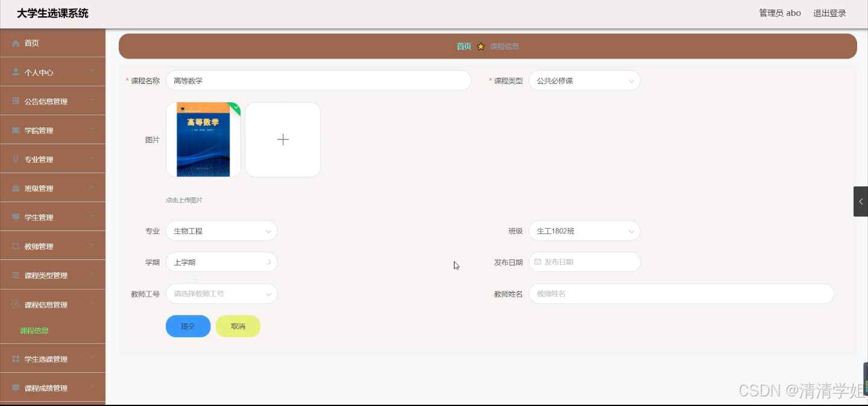Screen dimensions: 868x406
Task: Select the 学院管理 sidebar icon
Action: tap(15, 130)
